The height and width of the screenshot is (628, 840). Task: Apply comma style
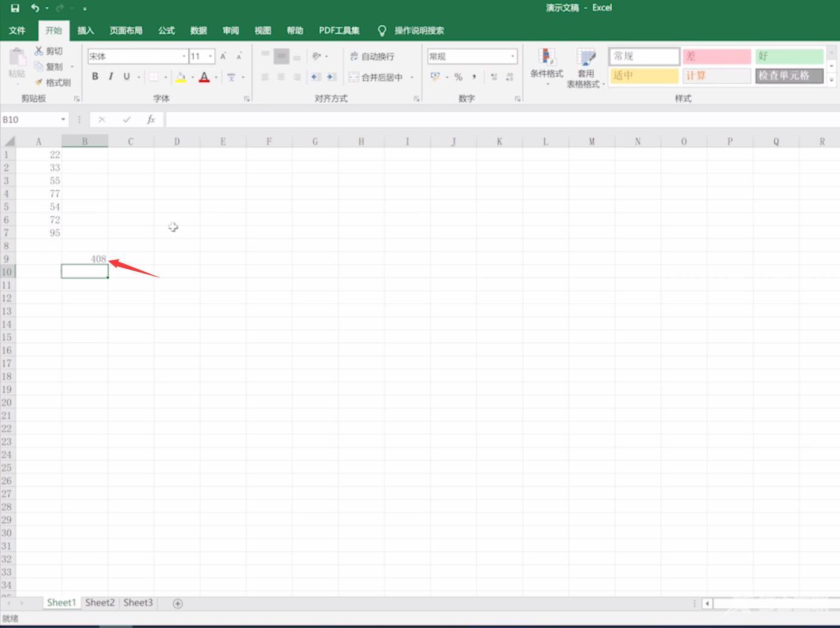[474, 77]
